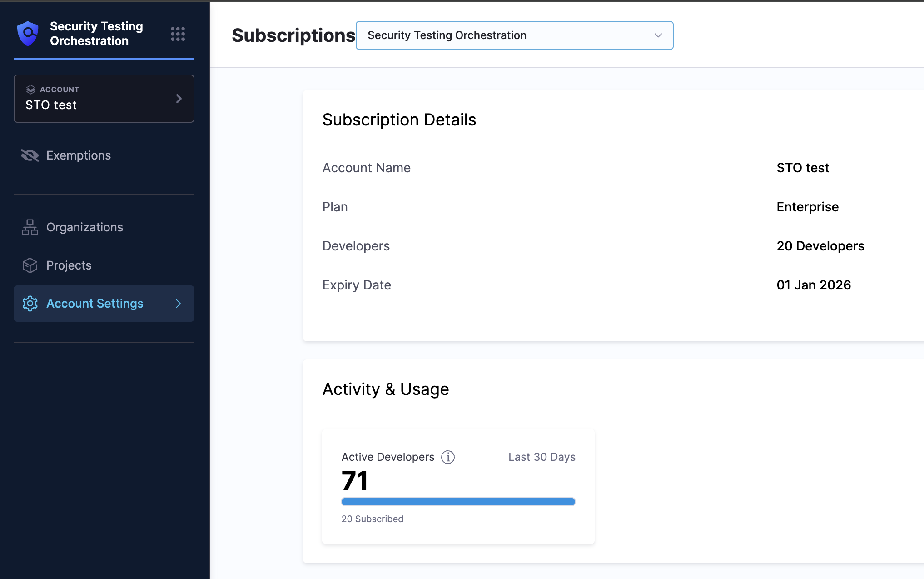Navigate to Projects in the sidebar
924x579 pixels.
click(69, 265)
